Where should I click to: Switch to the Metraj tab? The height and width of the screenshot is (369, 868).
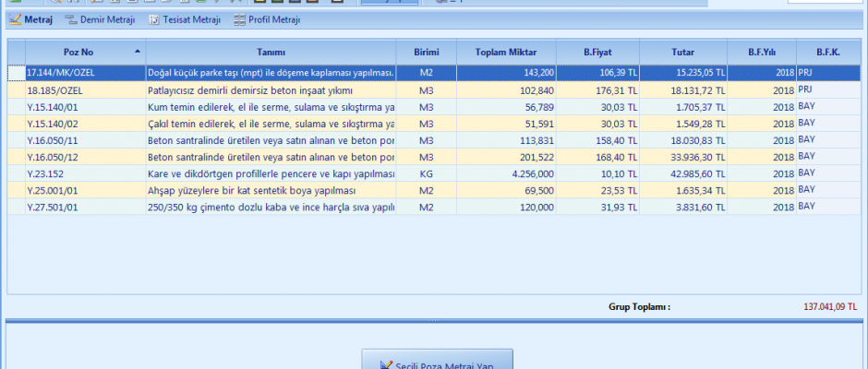pos(31,19)
